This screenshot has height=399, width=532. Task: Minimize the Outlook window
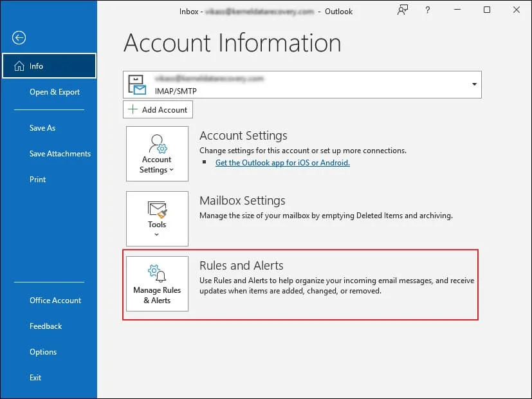tap(457, 10)
